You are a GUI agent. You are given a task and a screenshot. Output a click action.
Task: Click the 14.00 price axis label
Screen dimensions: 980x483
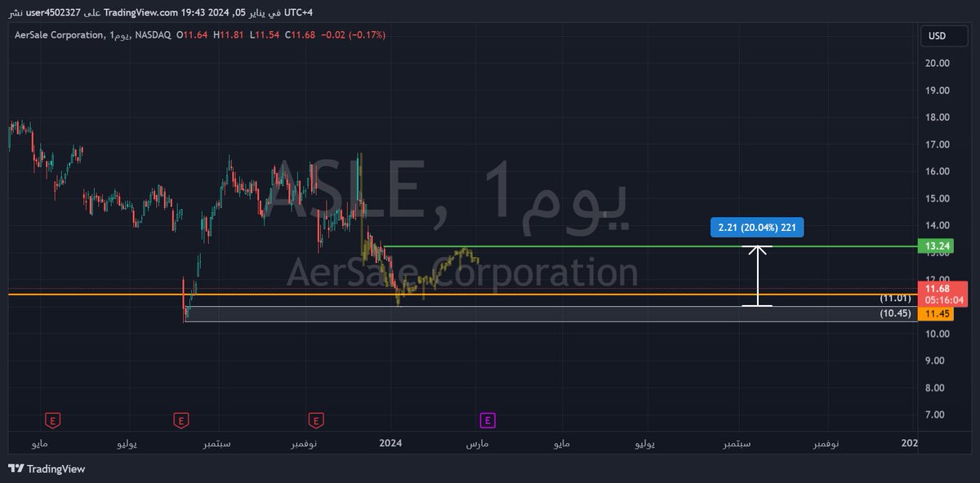(x=936, y=225)
